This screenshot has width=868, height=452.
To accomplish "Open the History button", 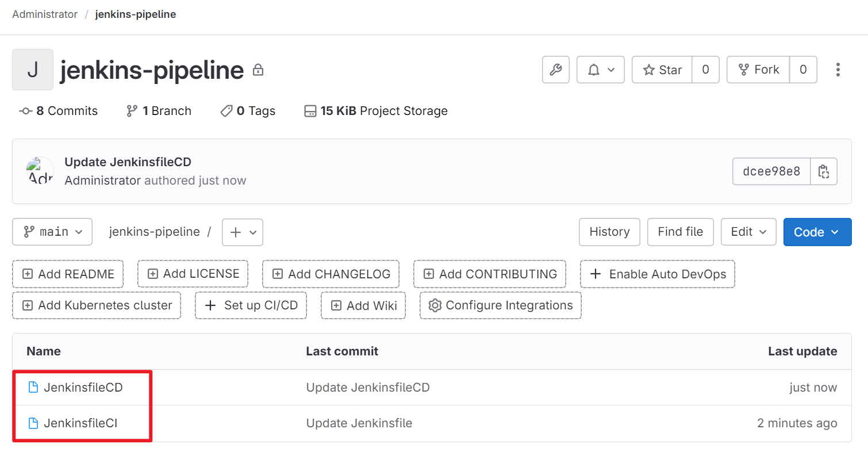I will [x=609, y=232].
